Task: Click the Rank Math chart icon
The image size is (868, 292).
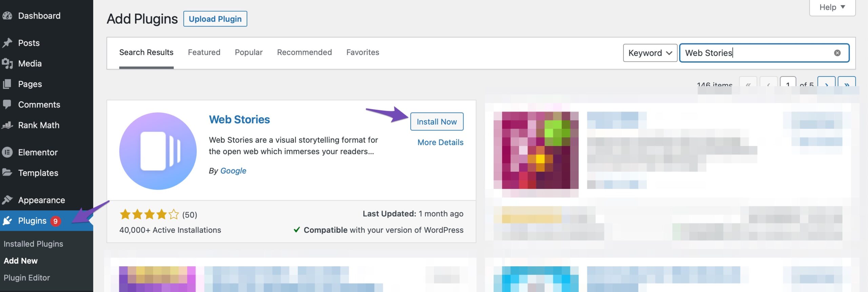Action: coord(7,125)
